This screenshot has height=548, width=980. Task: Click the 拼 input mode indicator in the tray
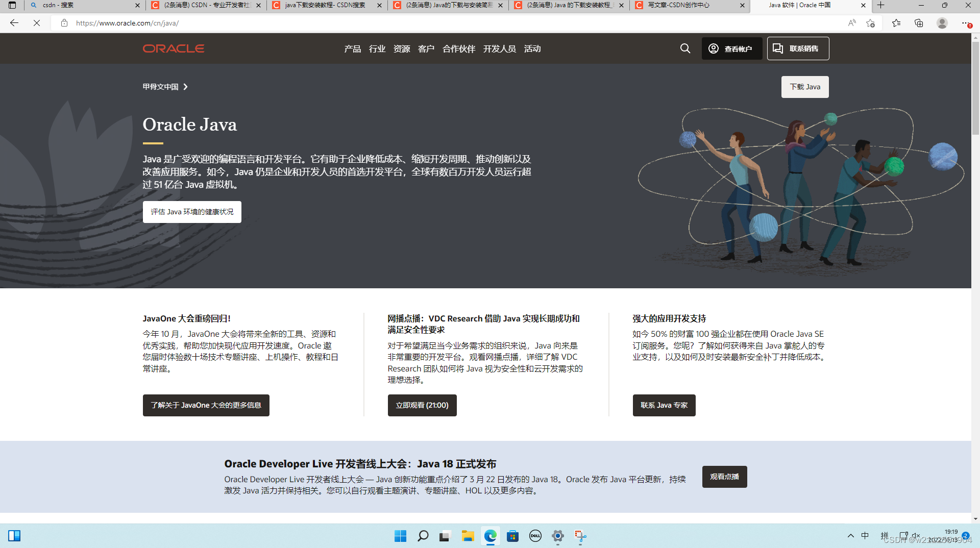[x=884, y=536]
